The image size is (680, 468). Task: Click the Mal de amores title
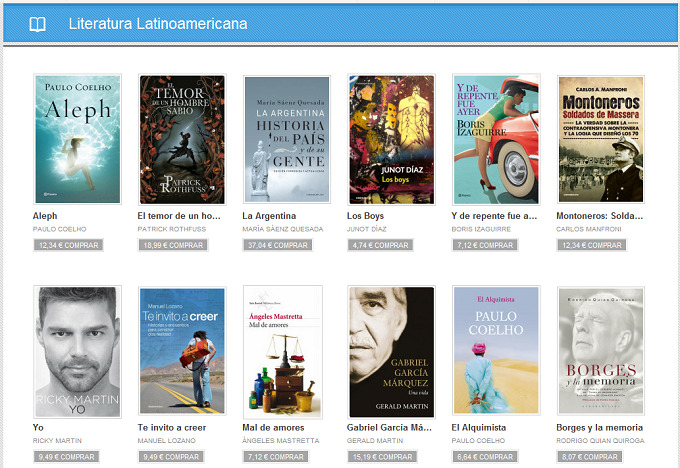pos(273,427)
